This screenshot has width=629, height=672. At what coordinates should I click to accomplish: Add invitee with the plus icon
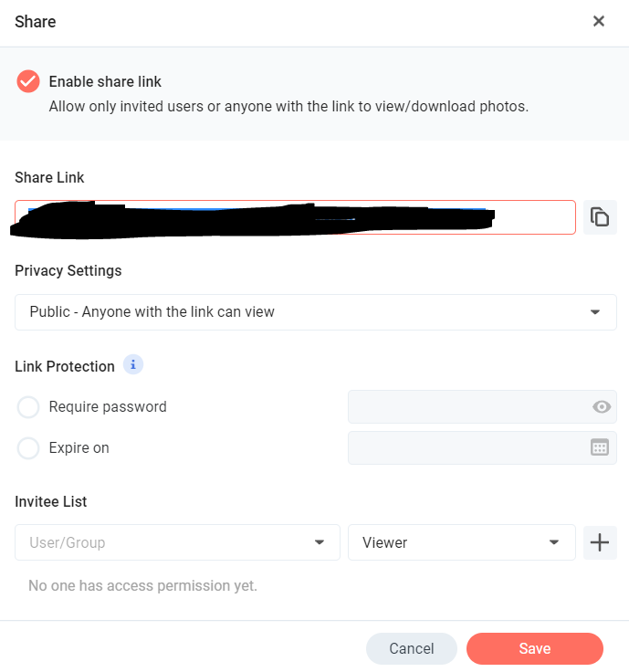point(600,542)
